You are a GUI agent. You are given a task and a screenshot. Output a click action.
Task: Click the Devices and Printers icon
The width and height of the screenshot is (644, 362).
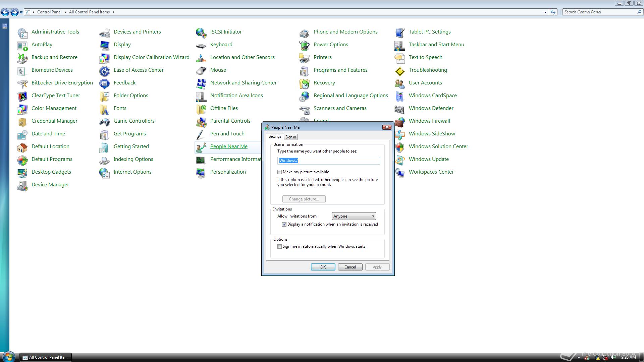pos(105,33)
